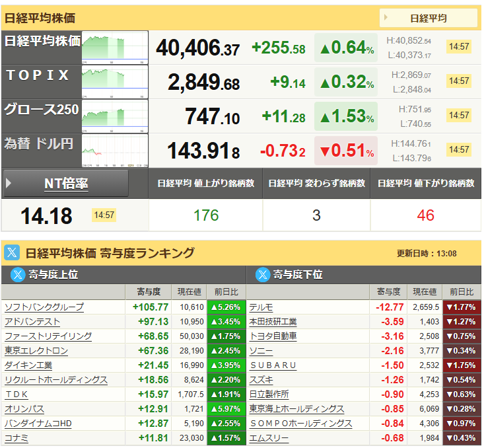Screen dimensions: 484x448
Task: Click the 前日比 column header in 寄与度下位
Action: tap(462, 291)
